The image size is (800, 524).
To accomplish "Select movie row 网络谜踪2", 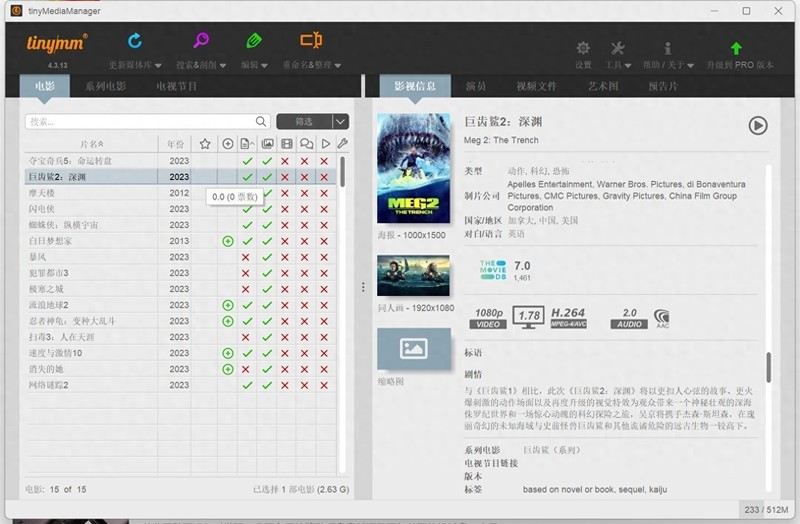I will point(181,385).
